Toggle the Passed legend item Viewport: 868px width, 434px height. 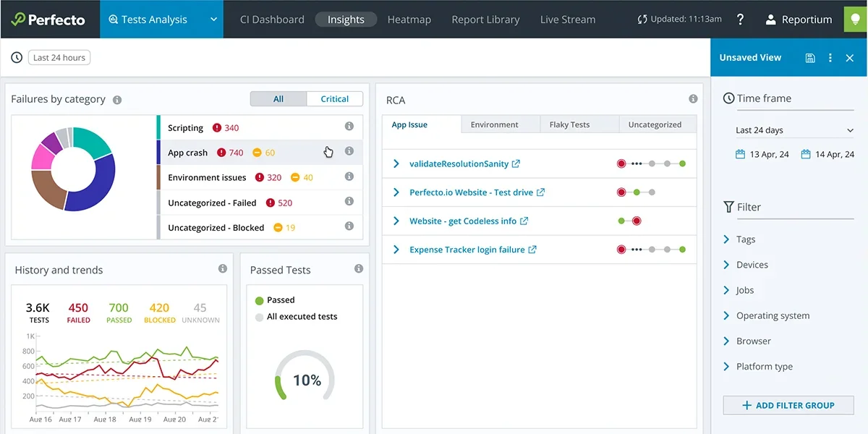pos(275,300)
